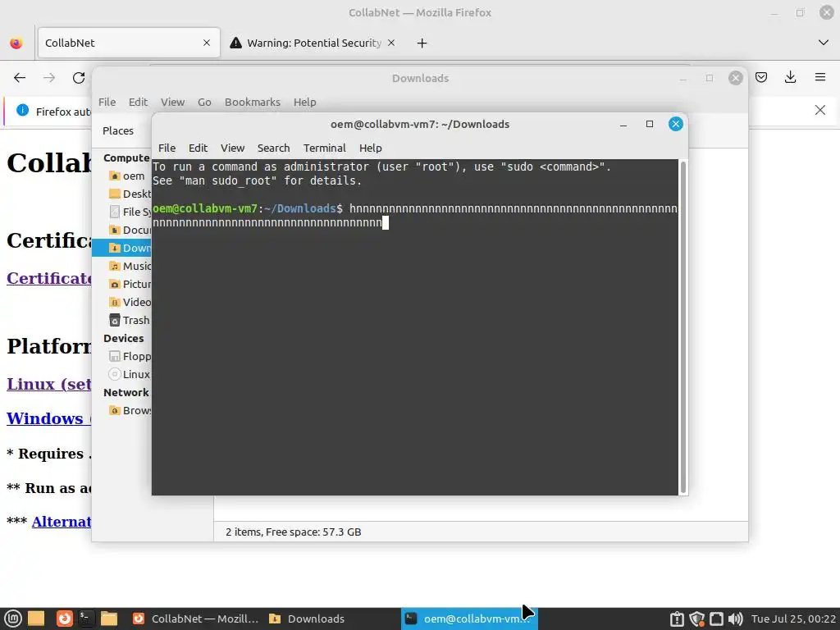840x630 pixels.
Task: Open the Linux Mint start menu
Action: pos(13,619)
